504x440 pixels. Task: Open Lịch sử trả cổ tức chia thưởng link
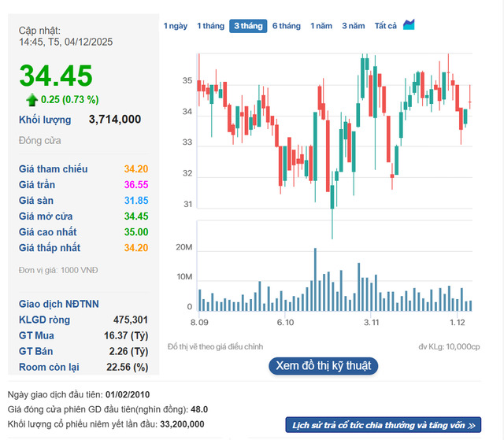click(384, 425)
